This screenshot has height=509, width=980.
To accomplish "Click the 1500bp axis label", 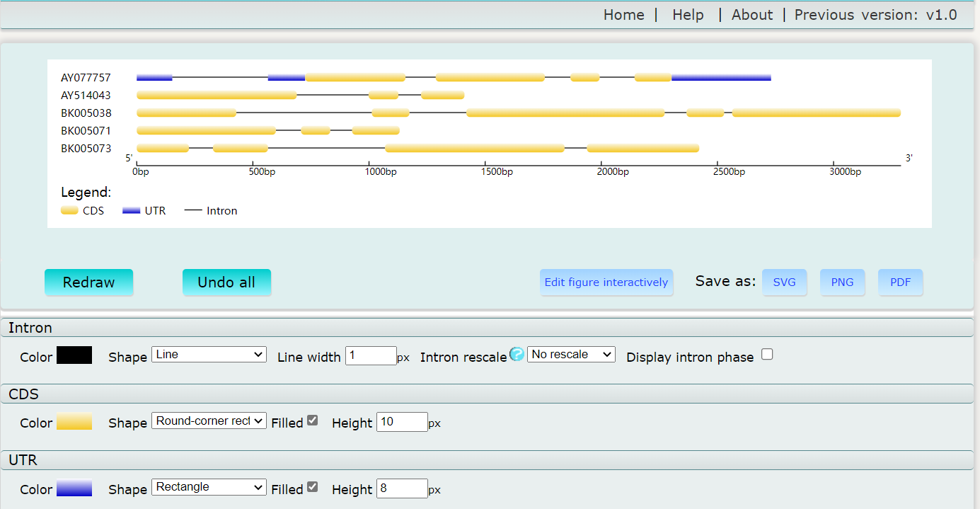I will click(x=497, y=172).
